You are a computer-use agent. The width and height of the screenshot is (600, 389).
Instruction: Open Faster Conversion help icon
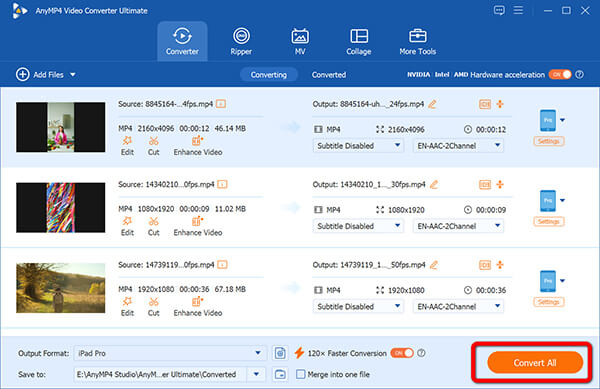pyautogui.click(x=421, y=353)
